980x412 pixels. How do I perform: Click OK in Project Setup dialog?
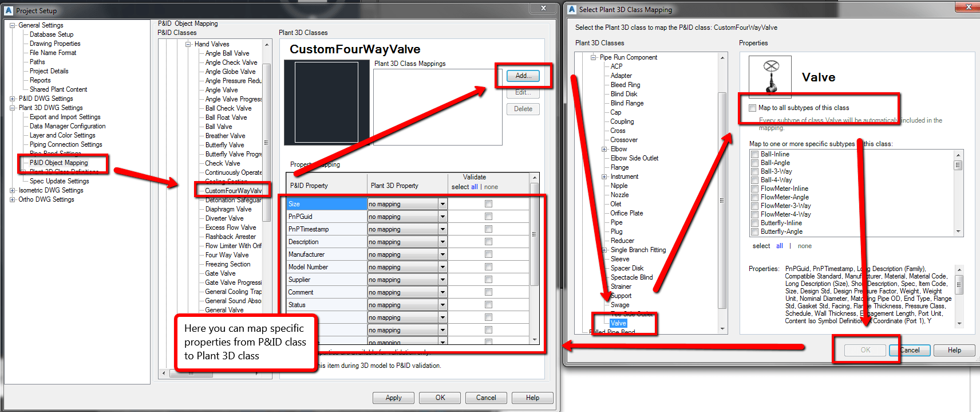[440, 398]
